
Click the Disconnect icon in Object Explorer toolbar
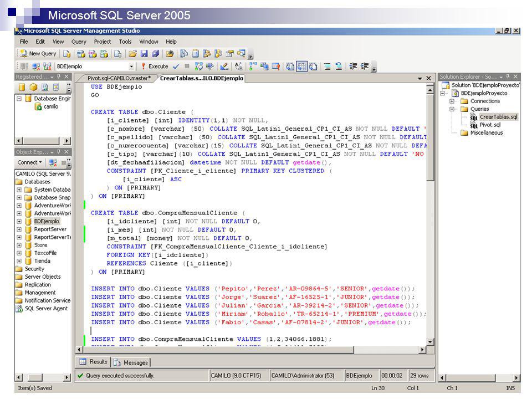[53, 162]
